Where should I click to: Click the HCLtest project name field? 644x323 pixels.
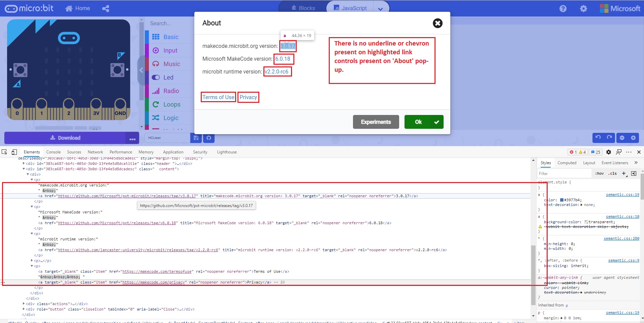(x=167, y=138)
